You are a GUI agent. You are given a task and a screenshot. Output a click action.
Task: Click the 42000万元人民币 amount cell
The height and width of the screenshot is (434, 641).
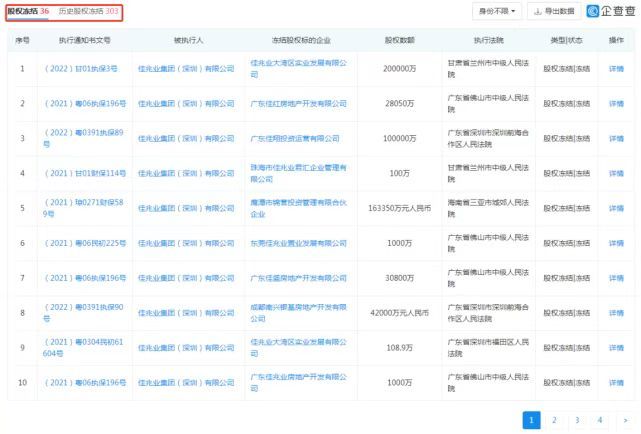click(399, 313)
